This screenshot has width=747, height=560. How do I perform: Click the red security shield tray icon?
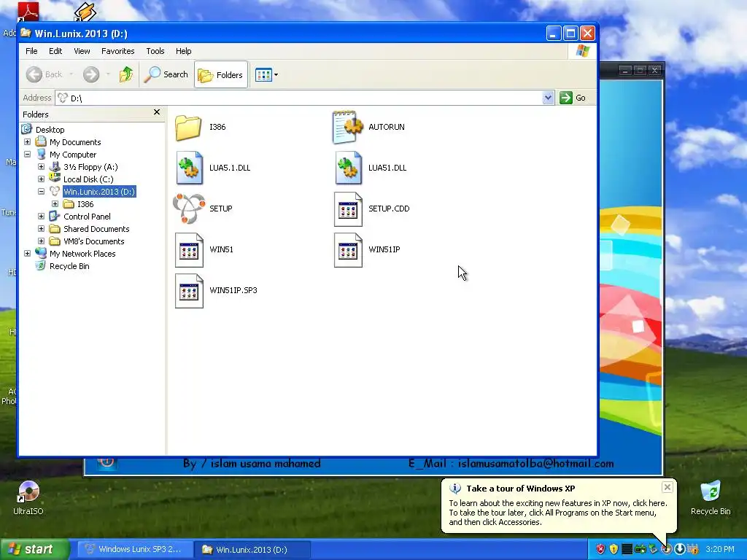coord(601,550)
